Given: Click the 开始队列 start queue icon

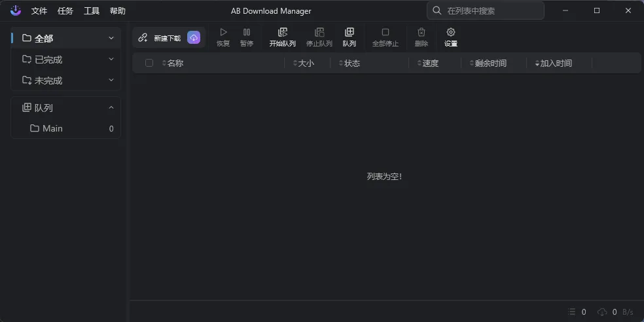Looking at the screenshot, I should click(x=283, y=32).
